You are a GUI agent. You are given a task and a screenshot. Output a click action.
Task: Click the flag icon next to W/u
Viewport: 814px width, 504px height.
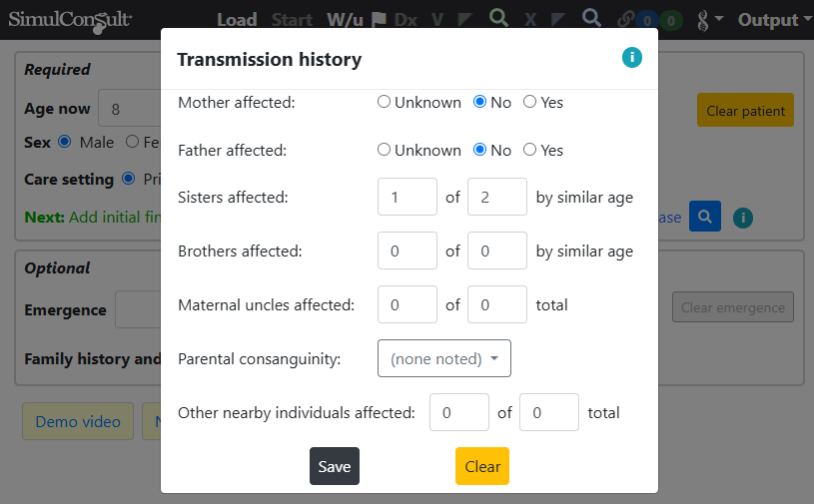pos(379,20)
